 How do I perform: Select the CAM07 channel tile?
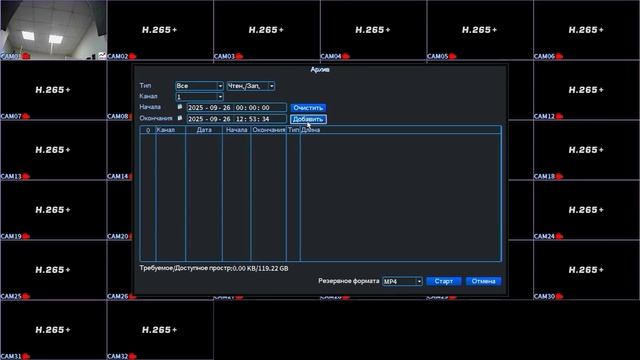point(53,90)
